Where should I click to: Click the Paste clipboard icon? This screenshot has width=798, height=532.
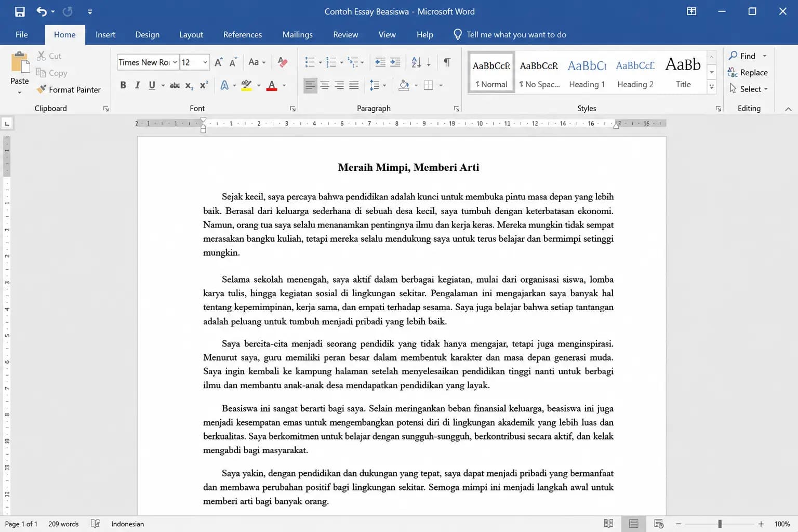click(x=20, y=63)
